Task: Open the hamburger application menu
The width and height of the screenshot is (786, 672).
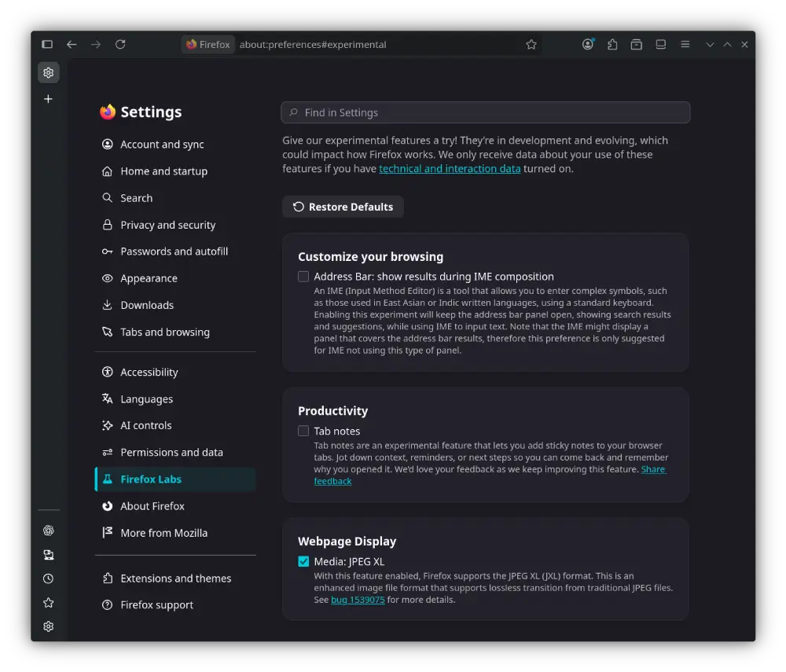Action: coord(685,45)
